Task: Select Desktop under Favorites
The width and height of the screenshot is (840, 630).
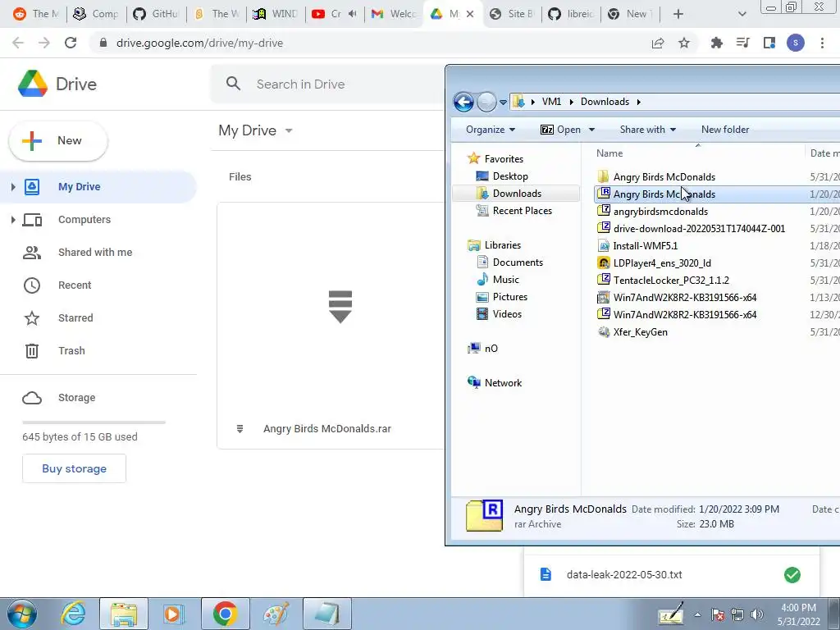Action: 510,176
